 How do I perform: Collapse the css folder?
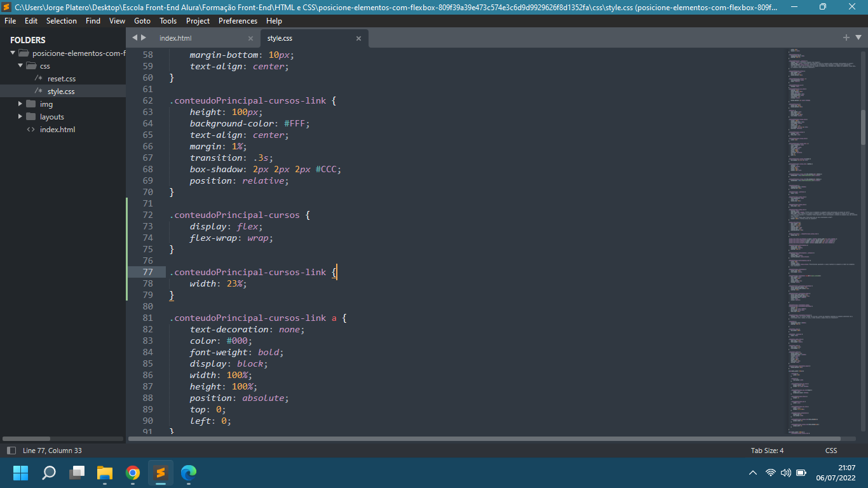pos(20,65)
